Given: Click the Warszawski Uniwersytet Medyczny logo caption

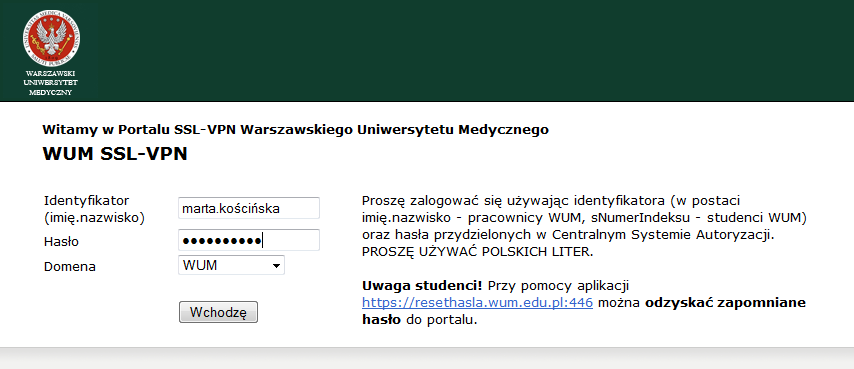Looking at the screenshot, I should (x=51, y=83).
